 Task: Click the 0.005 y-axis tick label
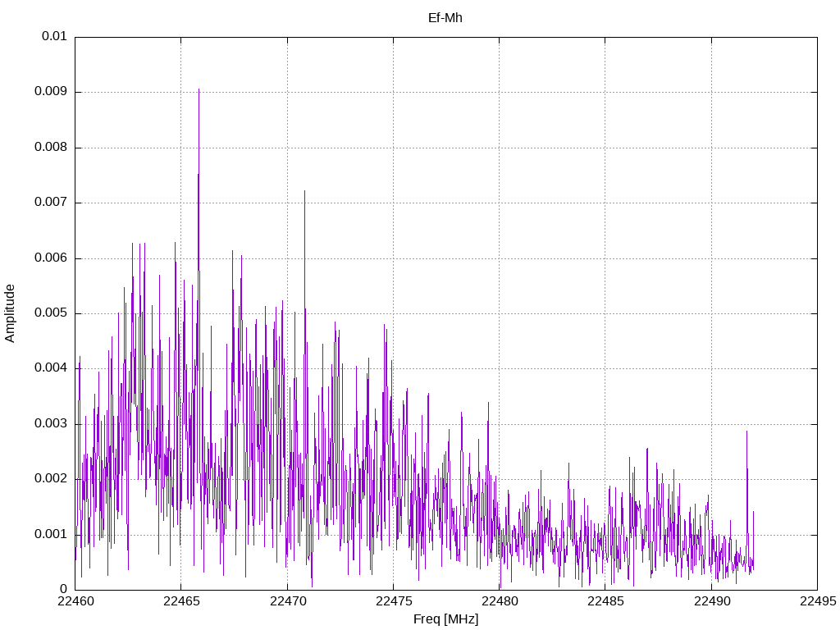[51, 313]
